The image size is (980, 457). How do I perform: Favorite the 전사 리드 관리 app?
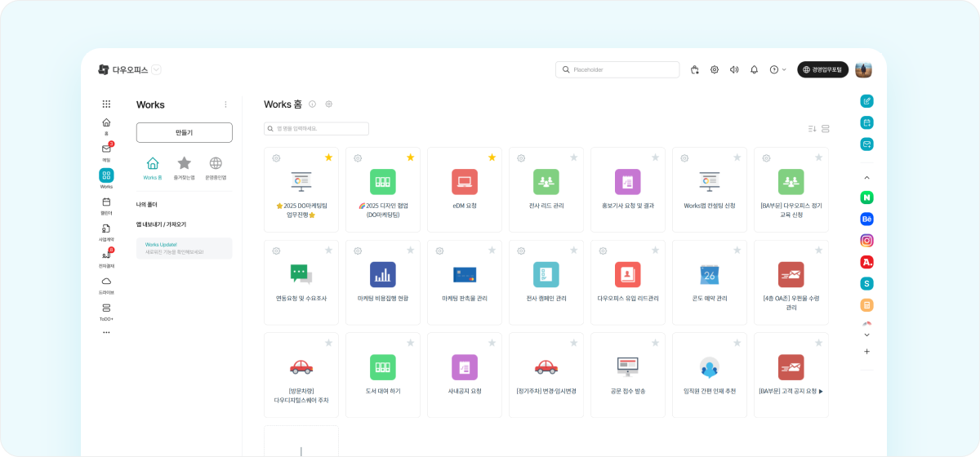[x=573, y=158]
